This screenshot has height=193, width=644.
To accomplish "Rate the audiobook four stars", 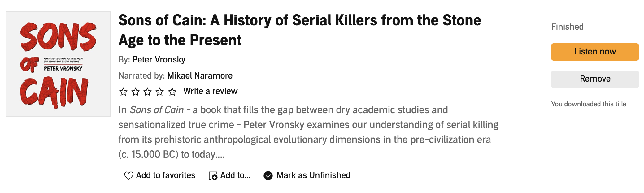I will (x=160, y=92).
